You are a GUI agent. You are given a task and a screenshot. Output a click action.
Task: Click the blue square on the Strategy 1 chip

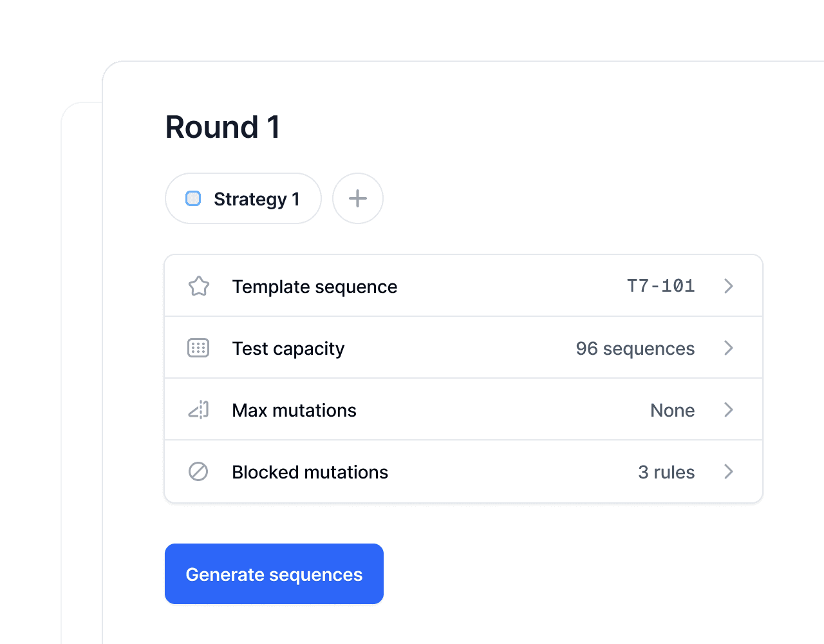click(193, 198)
